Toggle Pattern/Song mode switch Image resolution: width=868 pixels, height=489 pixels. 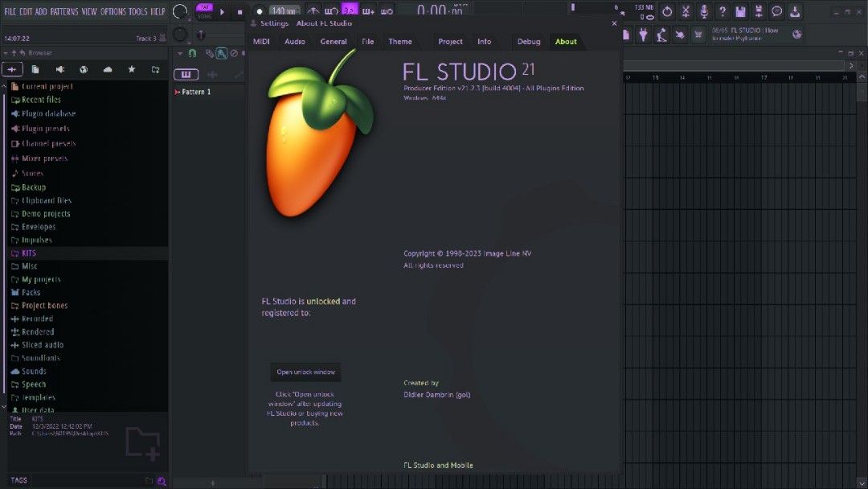click(204, 11)
